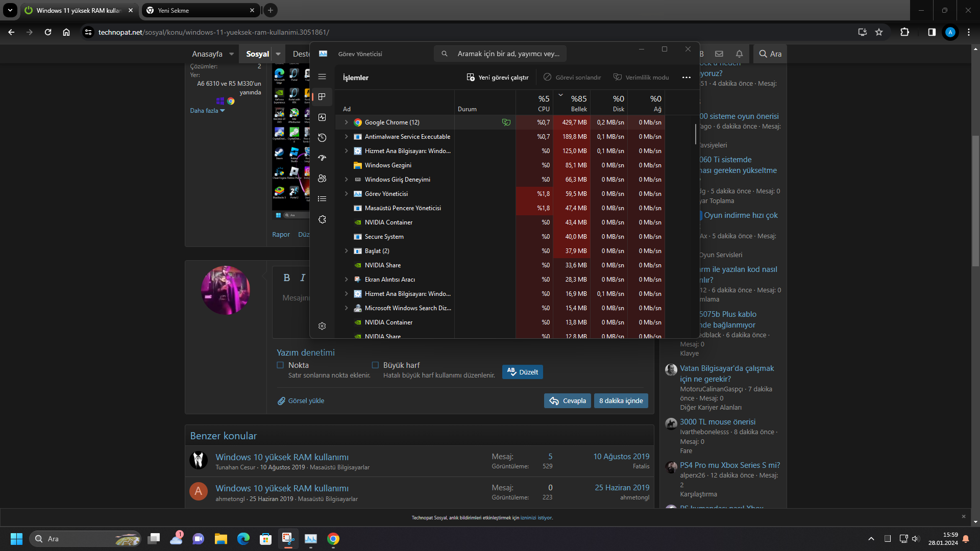
Task: Open Daha fazla dropdown in profile
Action: 207,111
